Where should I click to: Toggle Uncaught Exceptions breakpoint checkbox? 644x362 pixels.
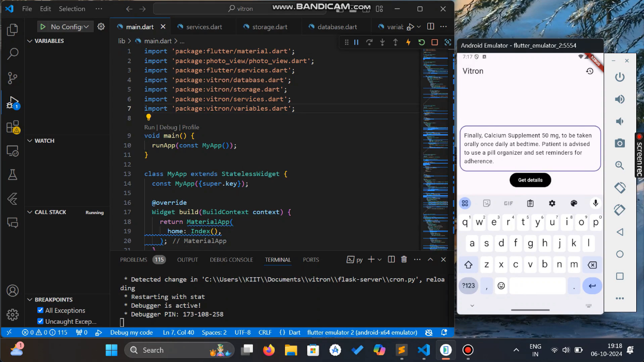click(x=40, y=321)
